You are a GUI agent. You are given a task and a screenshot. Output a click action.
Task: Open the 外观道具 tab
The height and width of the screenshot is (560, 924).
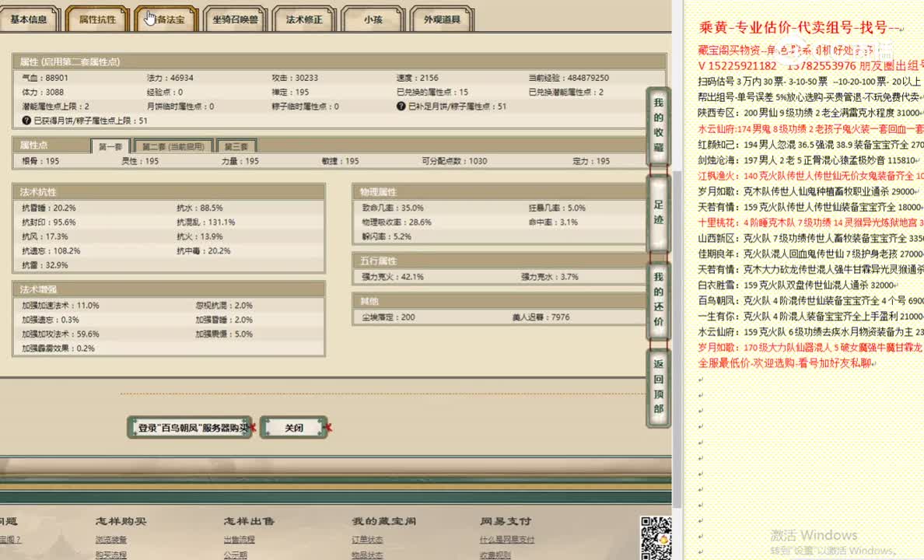[442, 19]
